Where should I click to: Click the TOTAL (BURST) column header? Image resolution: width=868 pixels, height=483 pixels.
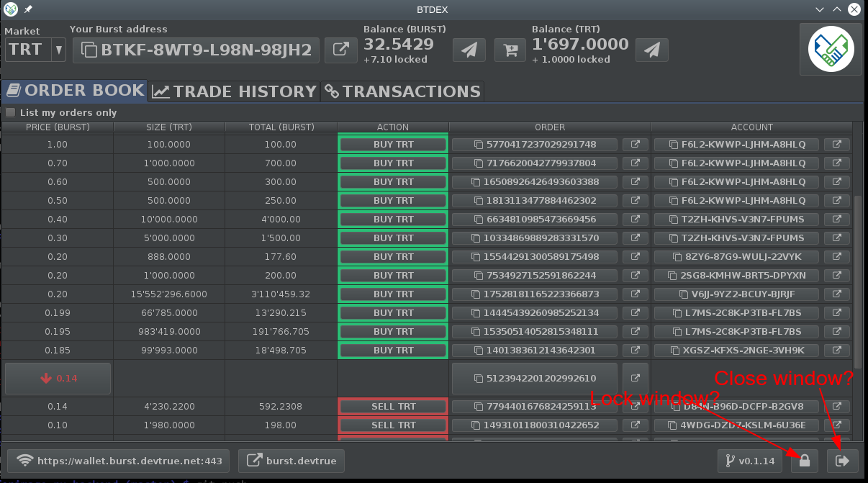(281, 127)
